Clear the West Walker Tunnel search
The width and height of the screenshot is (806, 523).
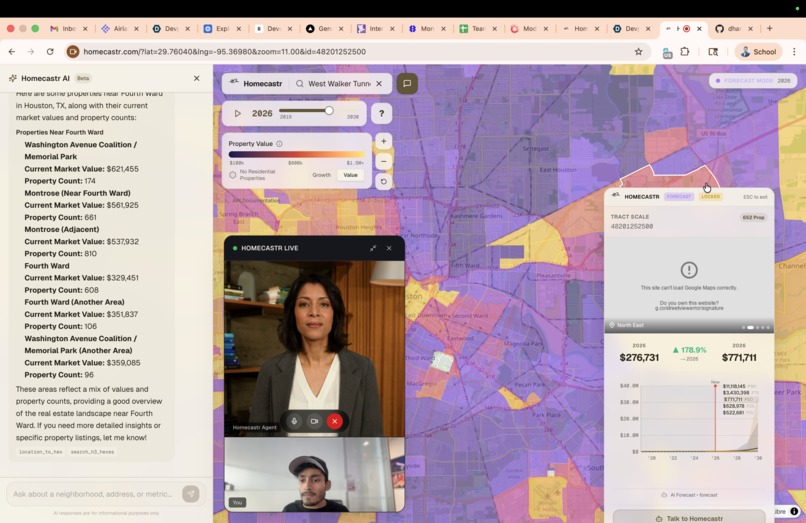click(379, 83)
